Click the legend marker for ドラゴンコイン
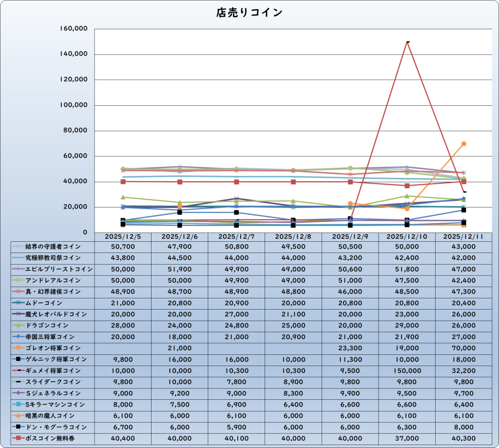 pos(18,326)
